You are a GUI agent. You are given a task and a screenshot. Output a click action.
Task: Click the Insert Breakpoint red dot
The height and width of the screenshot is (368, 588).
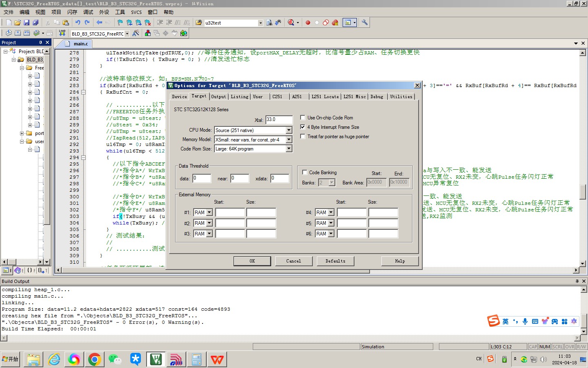[x=308, y=23]
